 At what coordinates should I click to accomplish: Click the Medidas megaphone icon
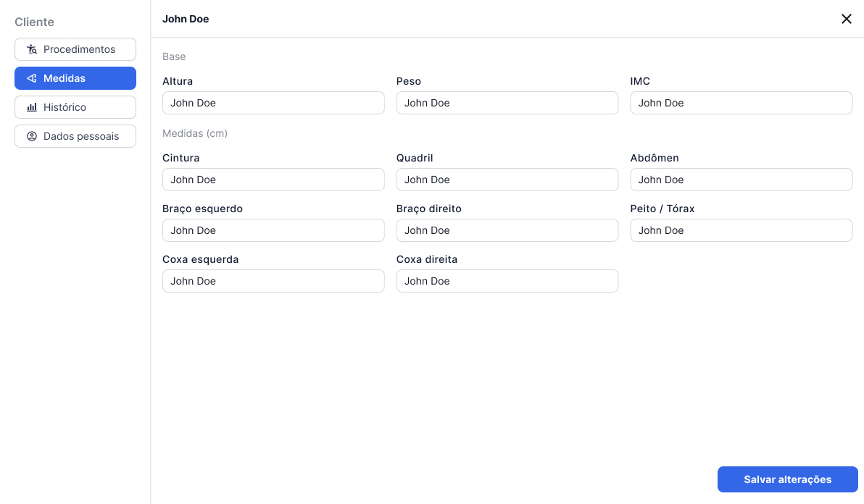(31, 78)
